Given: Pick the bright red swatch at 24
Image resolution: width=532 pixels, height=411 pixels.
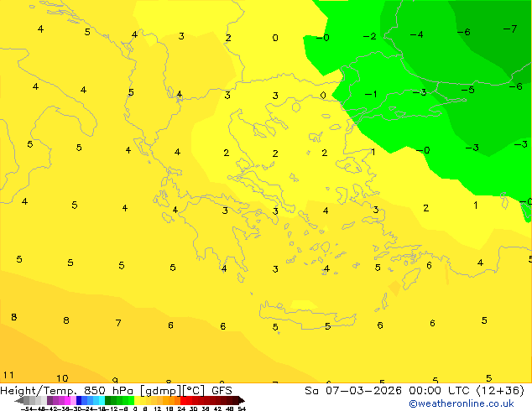Looking at the screenshot, I should 183,400.
